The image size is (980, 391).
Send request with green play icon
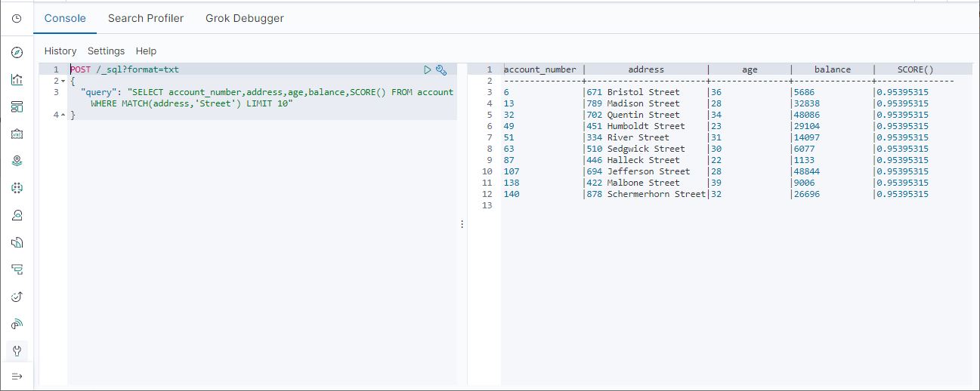point(428,69)
